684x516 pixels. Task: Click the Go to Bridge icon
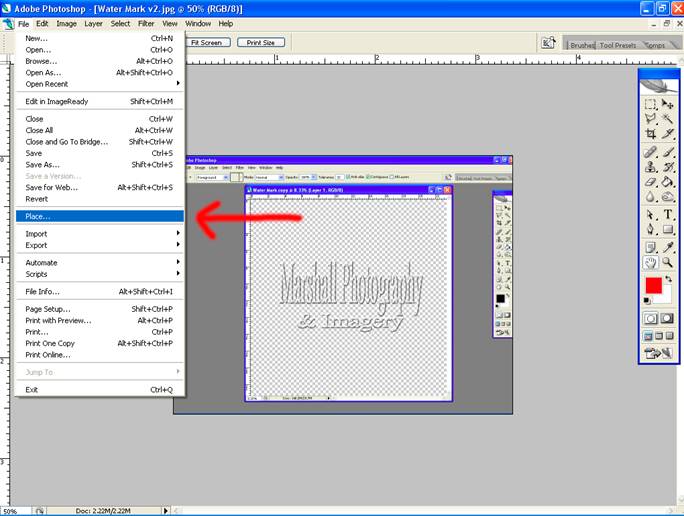pos(547,43)
